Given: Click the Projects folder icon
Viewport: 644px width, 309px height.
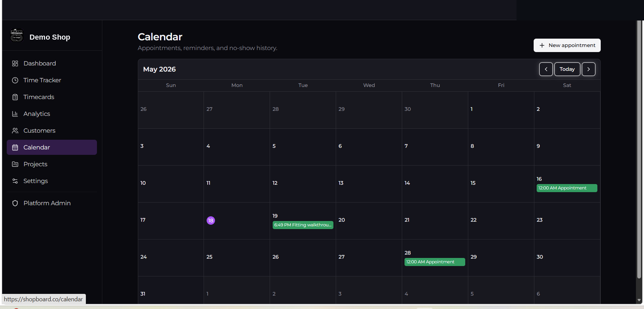Looking at the screenshot, I should tap(15, 164).
